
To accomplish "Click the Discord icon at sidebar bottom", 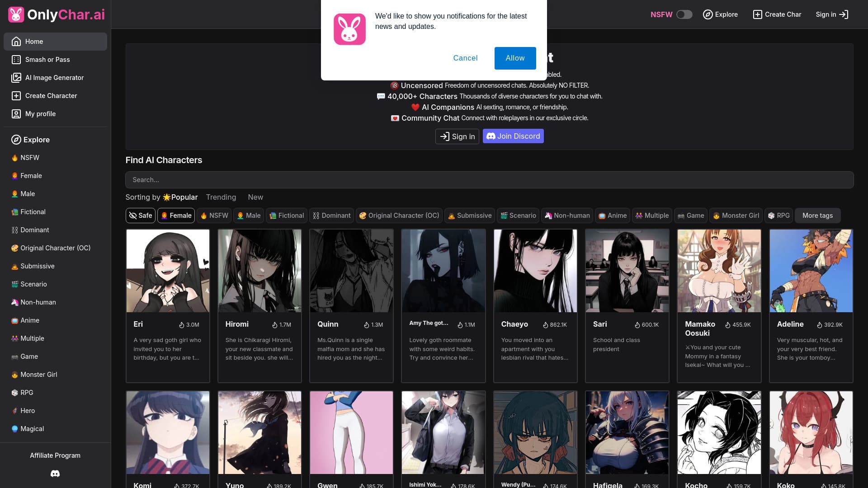I will point(55,473).
